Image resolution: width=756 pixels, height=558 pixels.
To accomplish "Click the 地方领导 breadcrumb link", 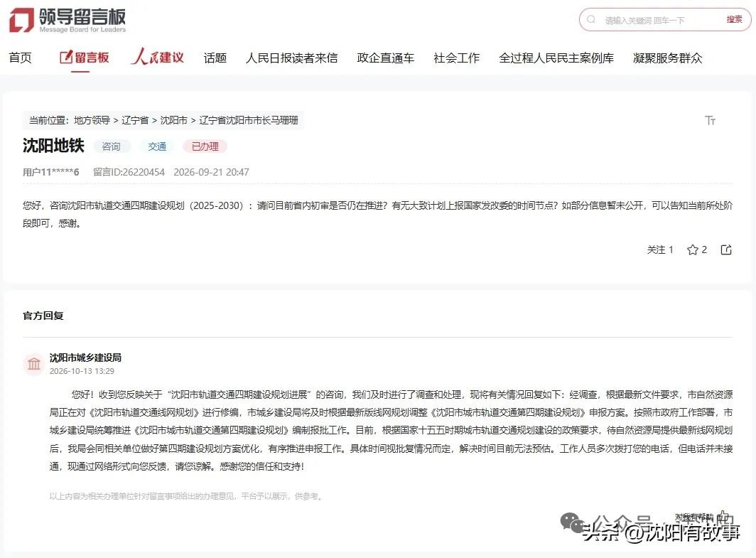I will click(x=92, y=120).
